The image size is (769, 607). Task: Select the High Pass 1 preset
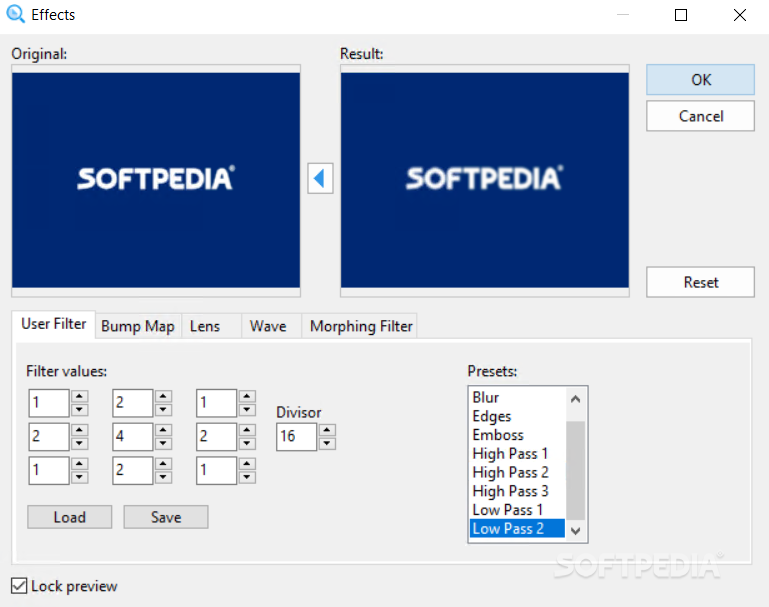point(517,454)
